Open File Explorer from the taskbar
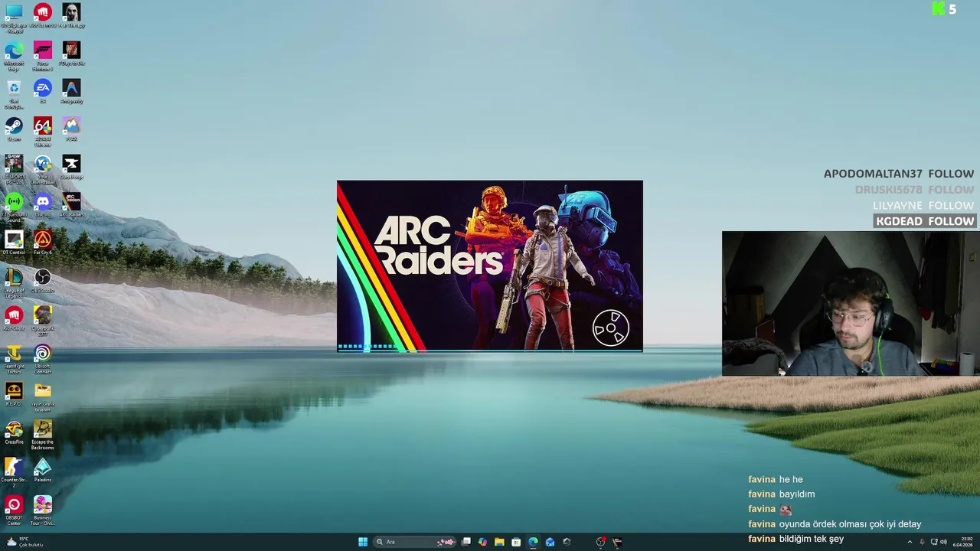This screenshot has height=551, width=980. pos(499,542)
